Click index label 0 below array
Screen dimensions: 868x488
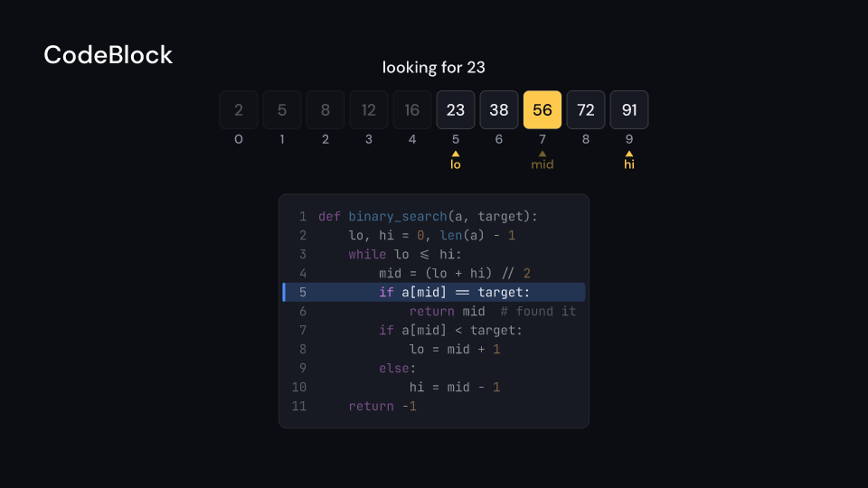click(239, 139)
